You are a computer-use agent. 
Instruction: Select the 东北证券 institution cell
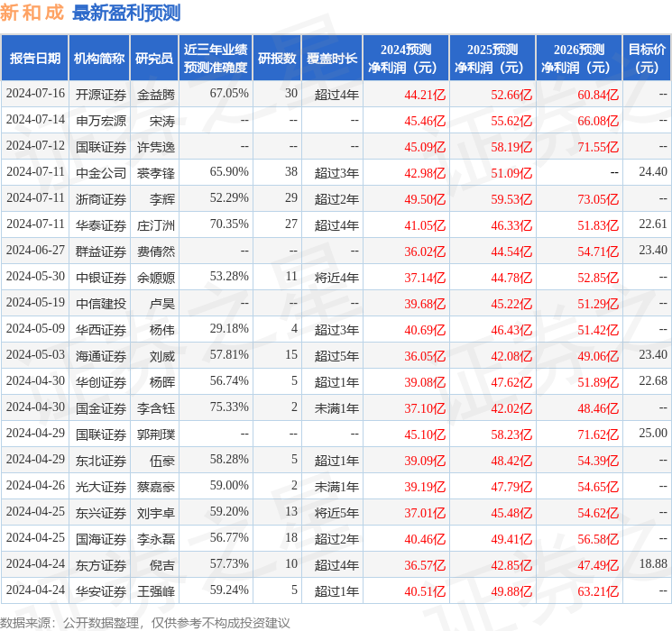pyautogui.click(x=101, y=461)
